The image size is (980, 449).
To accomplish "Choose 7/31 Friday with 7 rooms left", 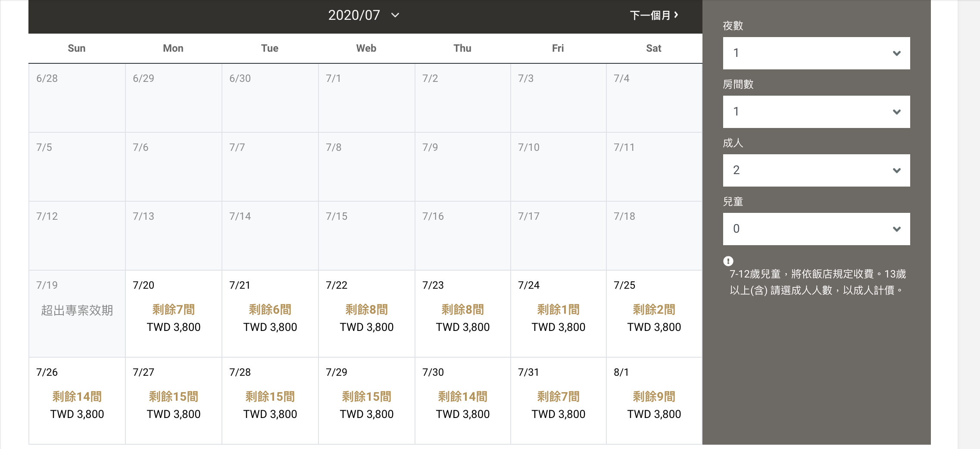I will pos(559,401).
